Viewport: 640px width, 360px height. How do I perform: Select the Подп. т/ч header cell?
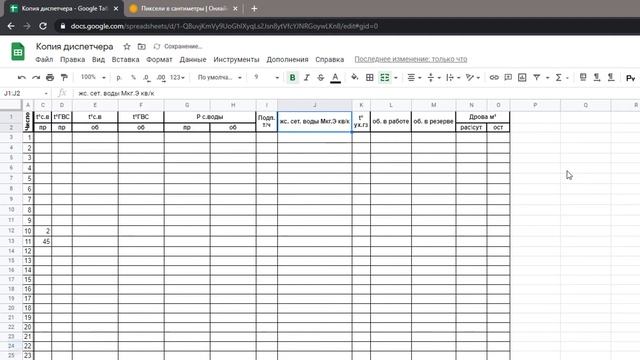tap(267, 122)
